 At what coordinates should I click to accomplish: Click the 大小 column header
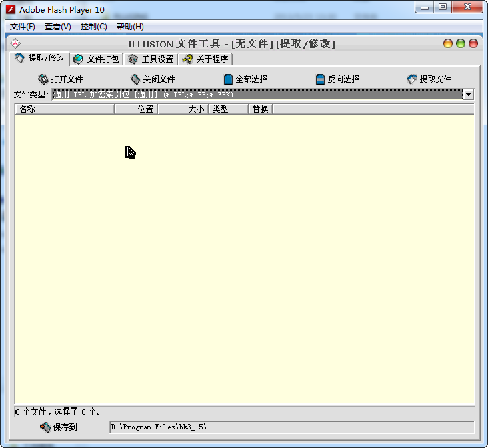(x=183, y=109)
